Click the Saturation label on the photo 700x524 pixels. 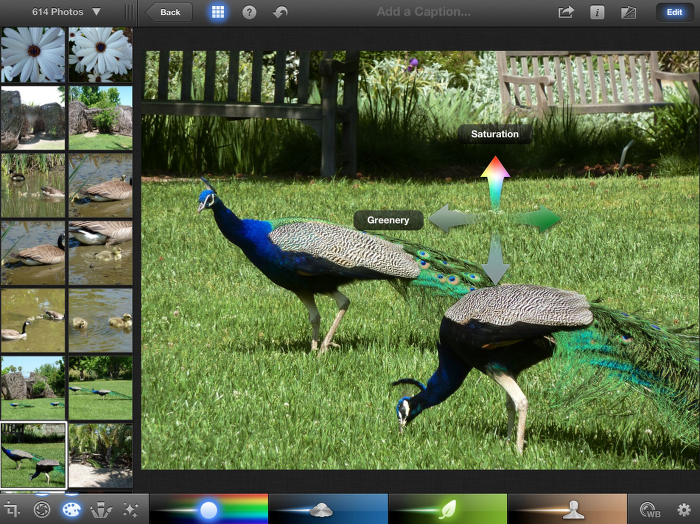(x=495, y=134)
